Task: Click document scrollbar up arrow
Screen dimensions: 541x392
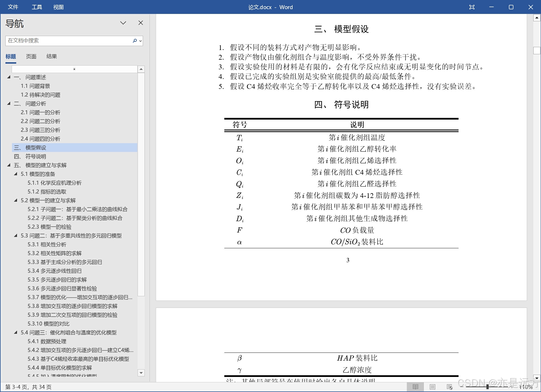Action: pyautogui.click(x=536, y=18)
